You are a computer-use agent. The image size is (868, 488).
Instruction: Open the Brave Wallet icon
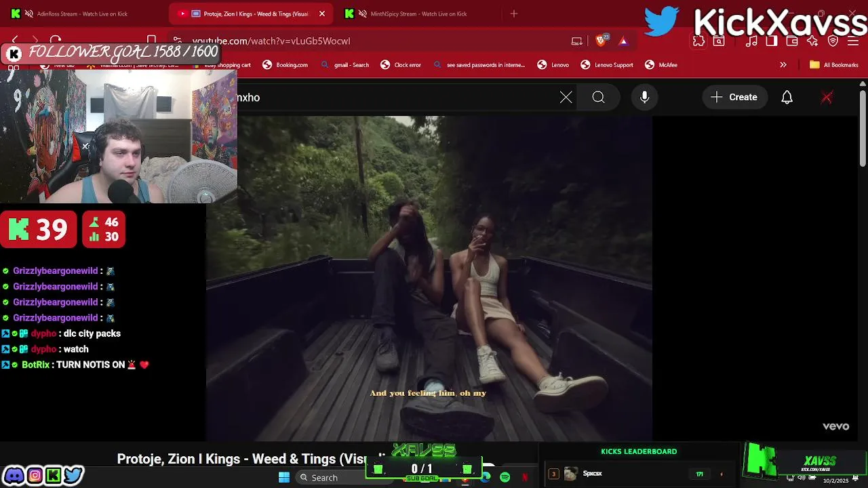coord(792,41)
